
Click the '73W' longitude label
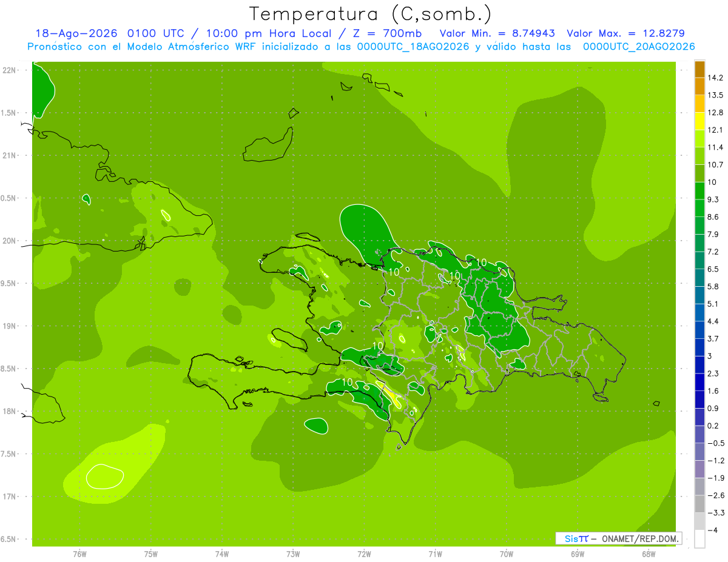[x=293, y=554]
